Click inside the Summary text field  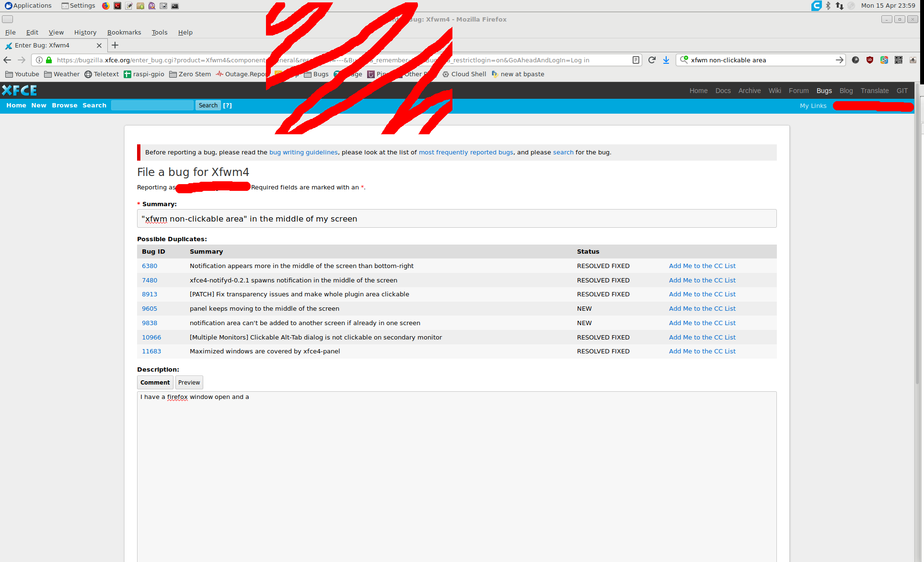(x=456, y=219)
